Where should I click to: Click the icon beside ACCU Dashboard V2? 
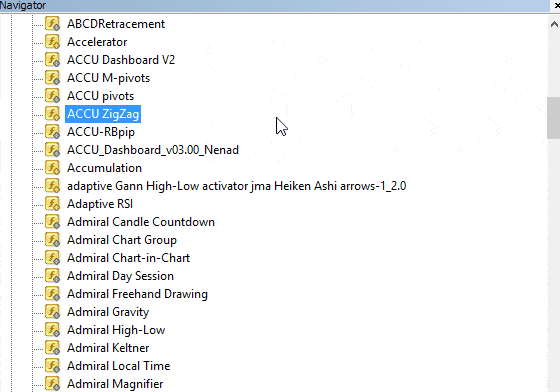click(x=52, y=60)
